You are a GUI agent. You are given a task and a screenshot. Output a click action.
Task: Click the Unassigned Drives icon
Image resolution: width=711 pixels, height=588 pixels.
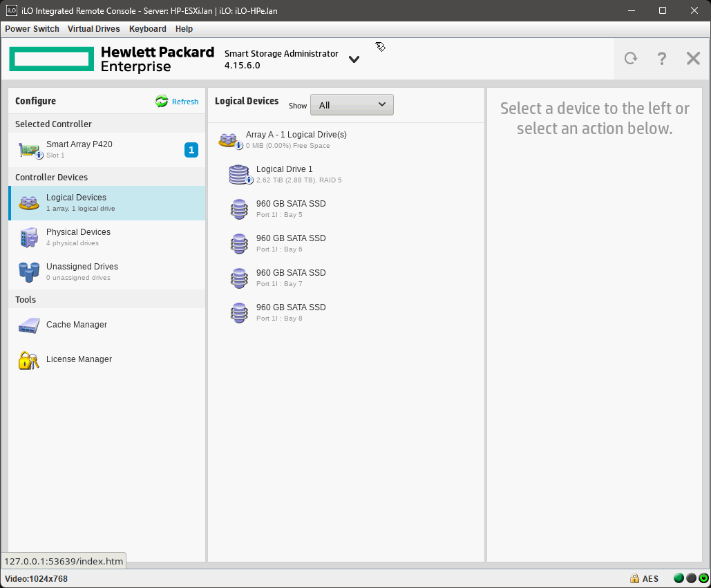(28, 272)
